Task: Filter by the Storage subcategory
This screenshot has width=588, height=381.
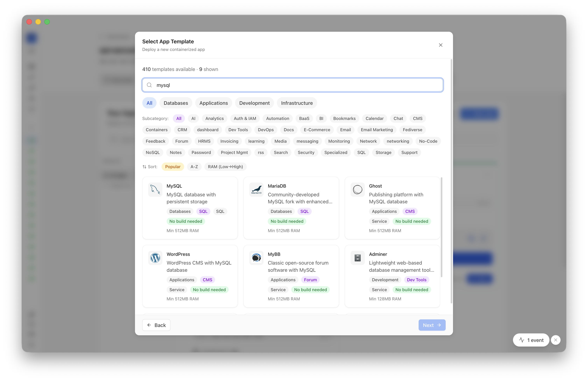Action: tap(383, 152)
